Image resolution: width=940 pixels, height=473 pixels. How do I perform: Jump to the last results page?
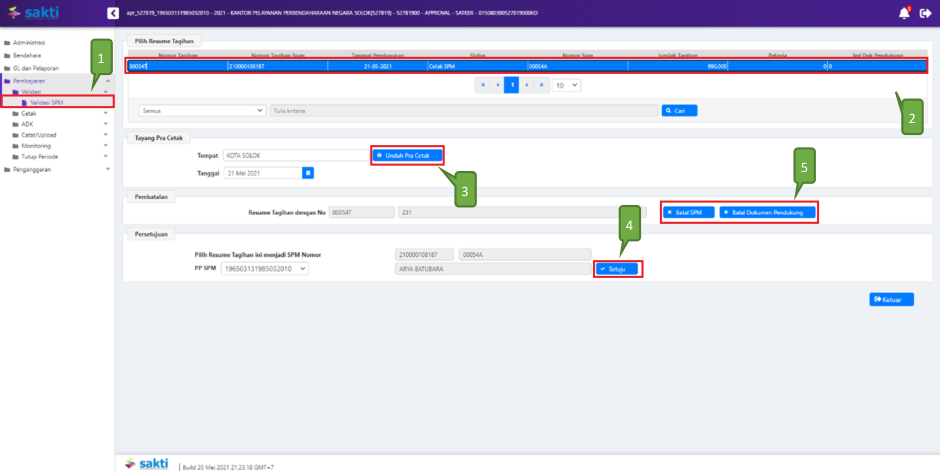(x=541, y=86)
